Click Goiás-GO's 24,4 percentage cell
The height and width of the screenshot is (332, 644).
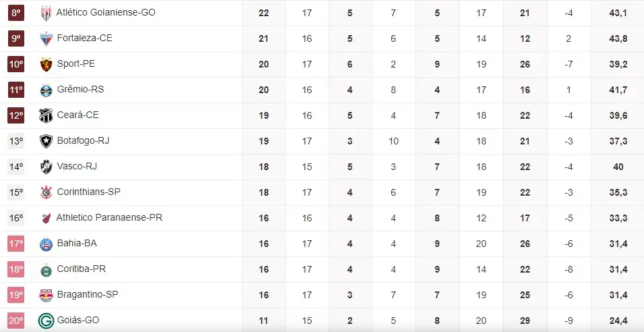pos(618,321)
